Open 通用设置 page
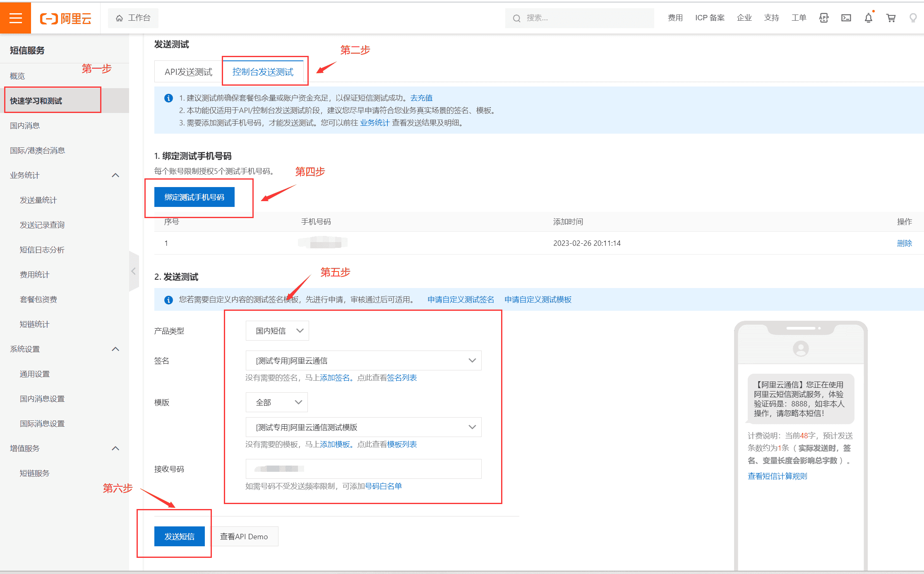Screen dimensions: 924x574 (34, 374)
